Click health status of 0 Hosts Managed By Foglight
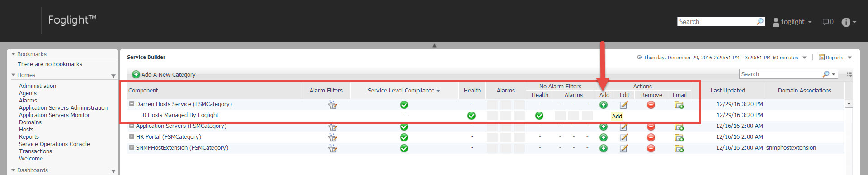868x175 pixels. point(472,116)
